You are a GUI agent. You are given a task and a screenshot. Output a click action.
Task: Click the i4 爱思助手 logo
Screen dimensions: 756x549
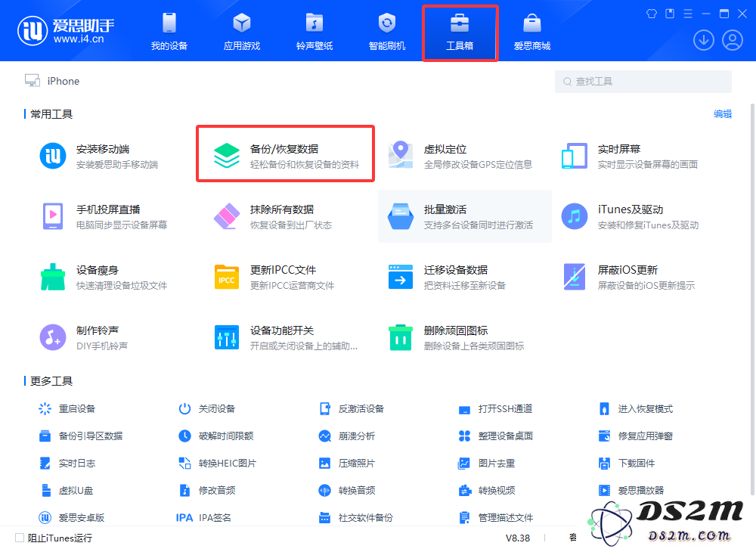[66, 31]
